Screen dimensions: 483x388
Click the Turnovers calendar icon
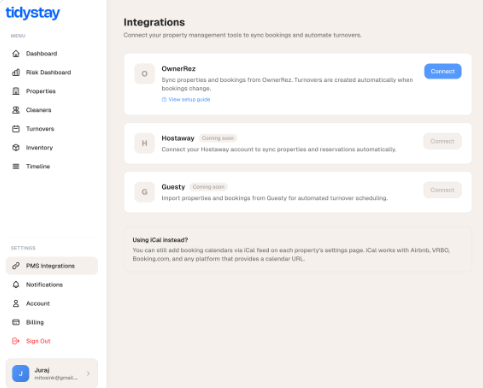[16, 129]
